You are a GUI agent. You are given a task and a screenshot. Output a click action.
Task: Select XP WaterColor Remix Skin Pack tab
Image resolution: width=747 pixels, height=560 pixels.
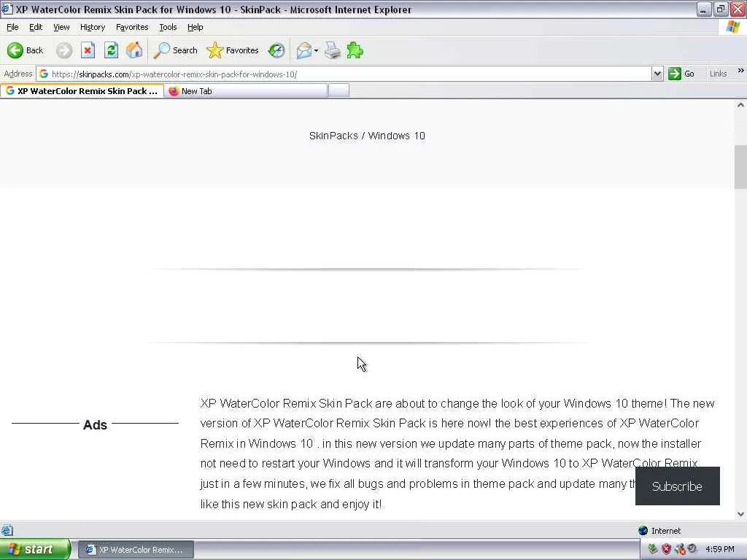tap(82, 91)
